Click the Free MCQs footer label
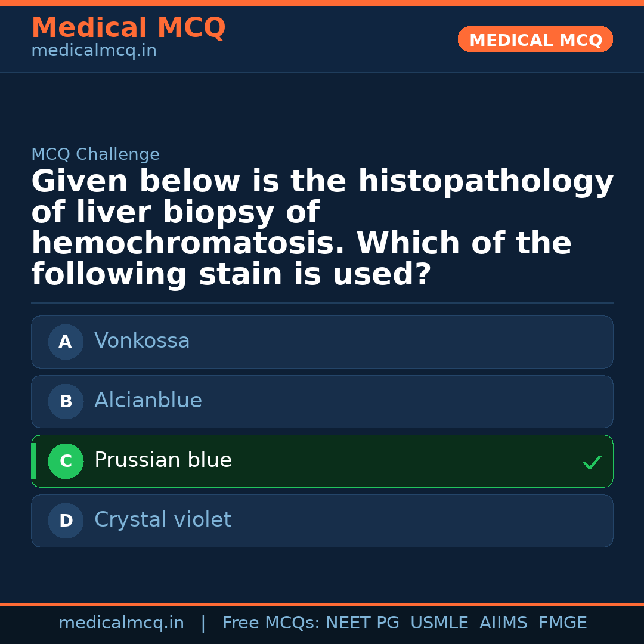The width and height of the screenshot is (644, 644). (271, 623)
